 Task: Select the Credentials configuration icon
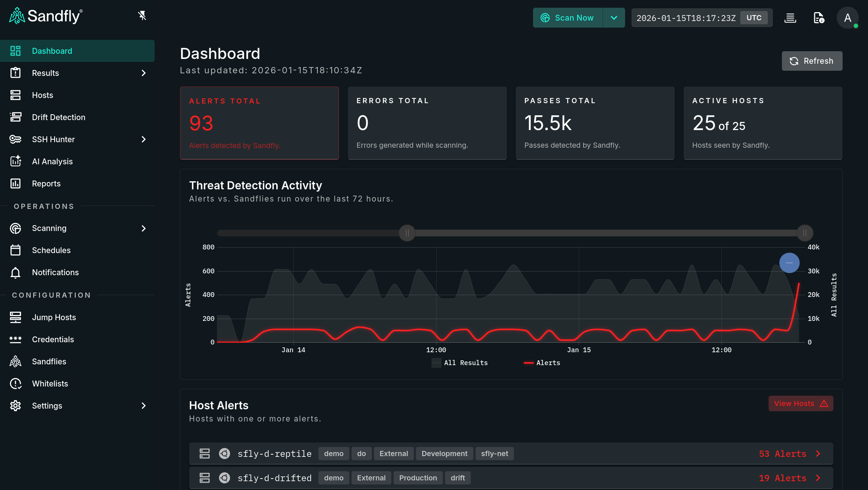tap(15, 339)
